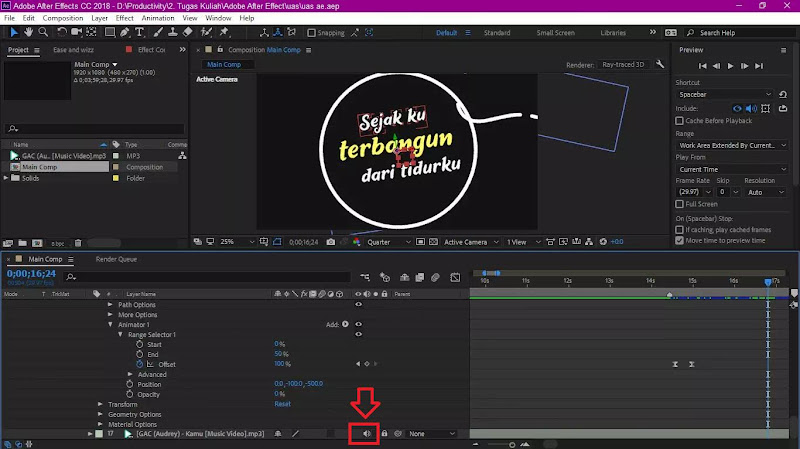Image resolution: width=800 pixels, height=449 pixels.
Task: Open the Shortcut Spacebar dropdown
Action: pos(724,94)
